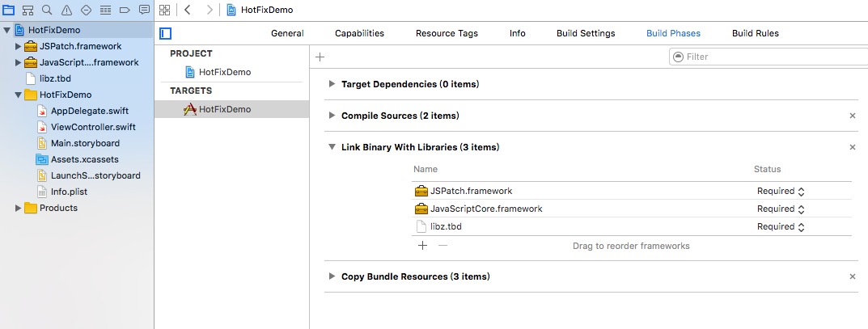Image resolution: width=868 pixels, height=329 pixels.
Task: Open the Issue navigator warning icon
Action: tap(66, 10)
